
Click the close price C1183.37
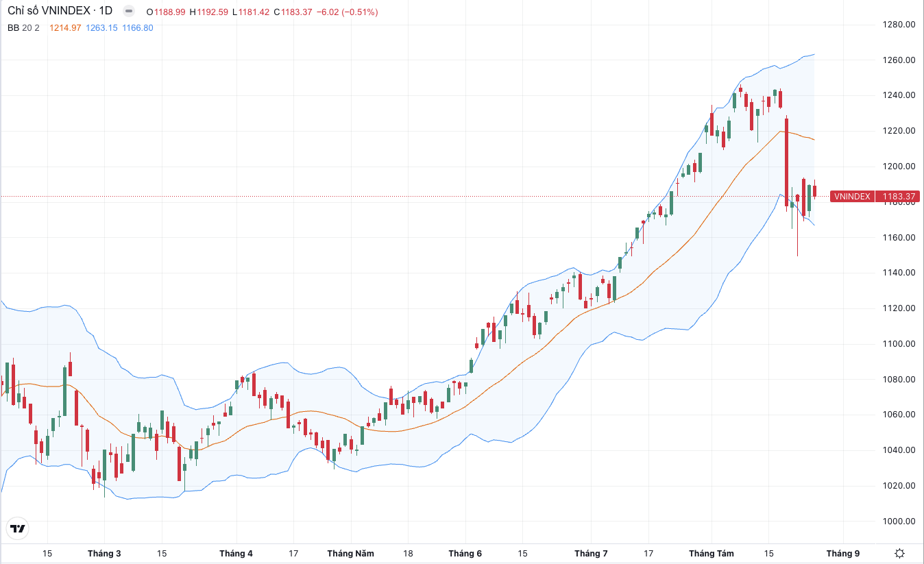[294, 12]
